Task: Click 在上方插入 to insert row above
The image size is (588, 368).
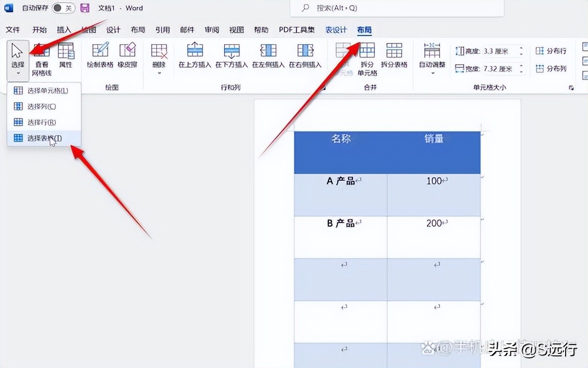Action: pos(195,56)
